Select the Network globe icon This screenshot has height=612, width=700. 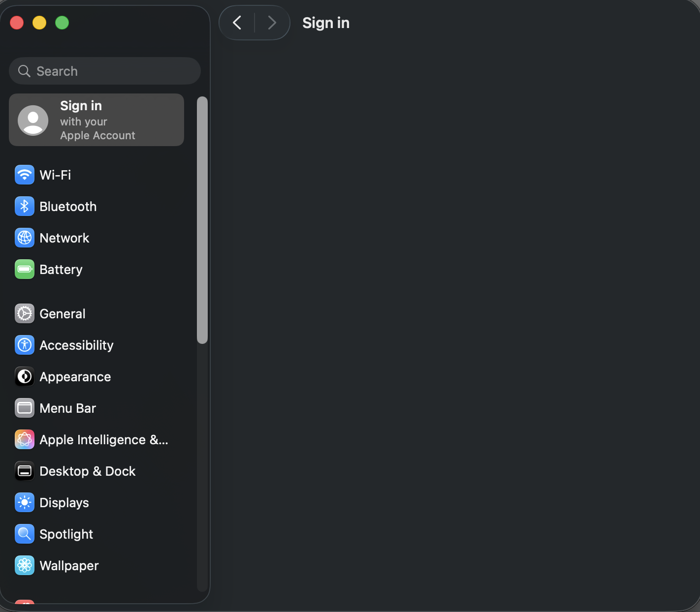pyautogui.click(x=25, y=238)
